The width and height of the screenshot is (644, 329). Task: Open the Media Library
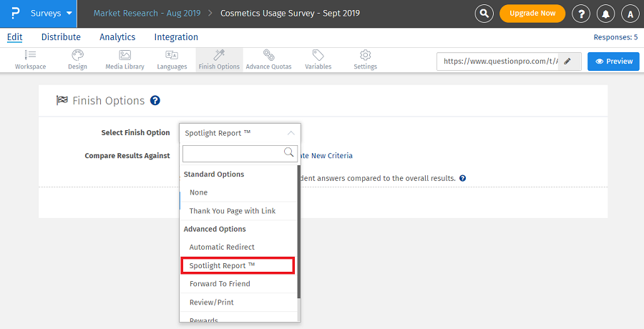click(125, 60)
